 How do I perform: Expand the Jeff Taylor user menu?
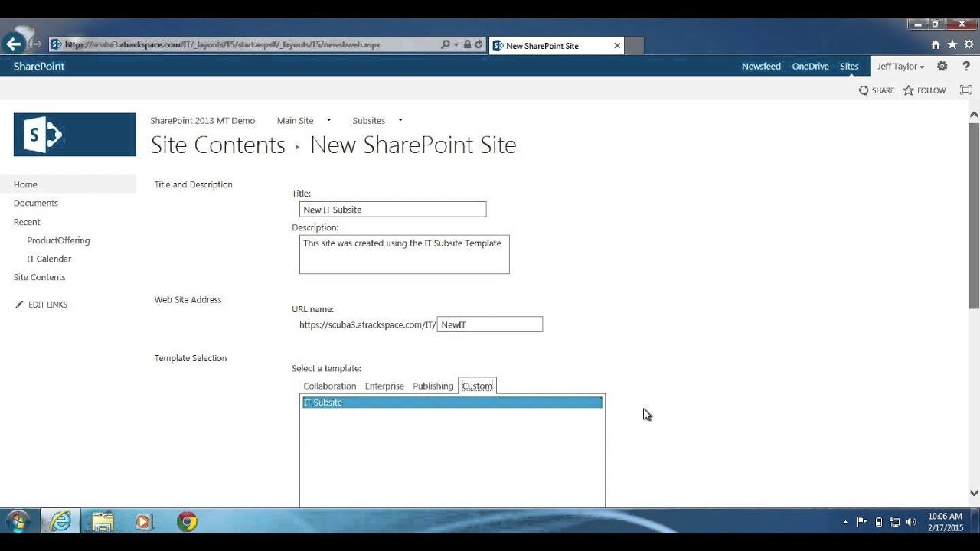click(x=900, y=67)
